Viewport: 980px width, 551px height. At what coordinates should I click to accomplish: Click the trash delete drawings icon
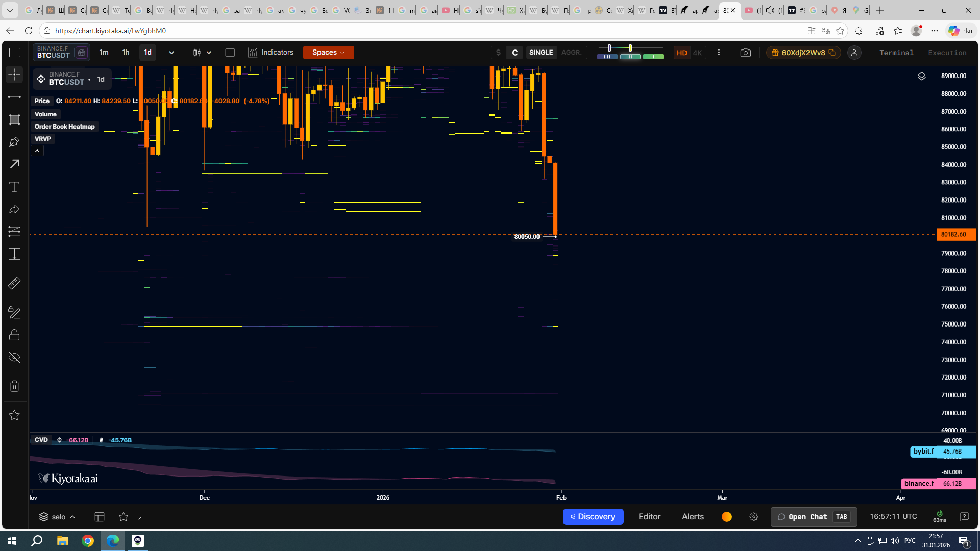click(x=14, y=386)
